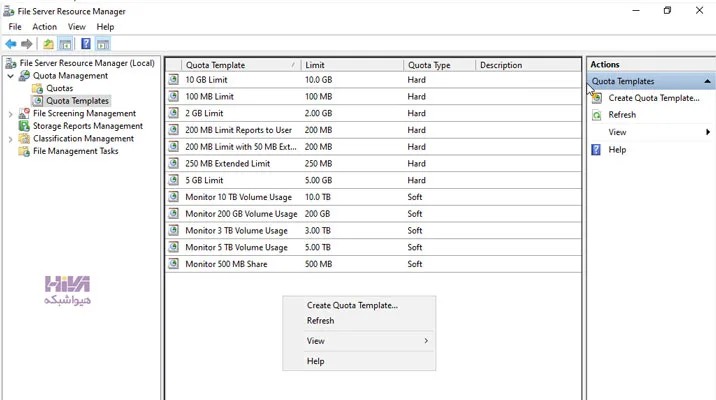Image resolution: width=716 pixels, height=400 pixels.
Task: Sort by the Limit column header
Action: [x=352, y=65]
